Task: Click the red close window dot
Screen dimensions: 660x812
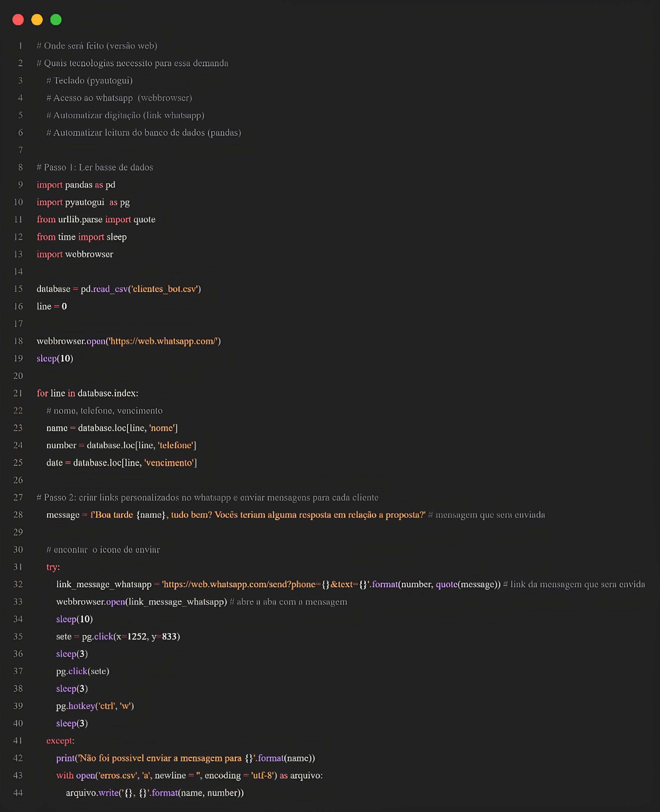Action: 18,19
